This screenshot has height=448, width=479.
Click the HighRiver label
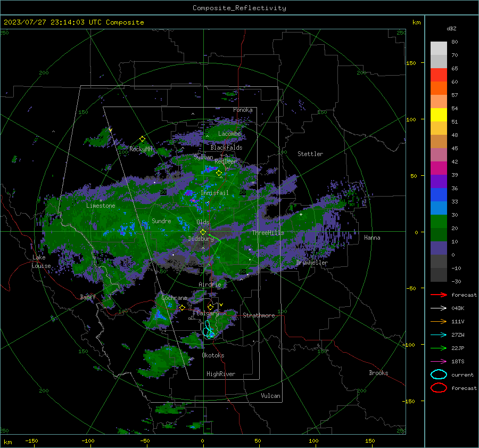pyautogui.click(x=221, y=374)
